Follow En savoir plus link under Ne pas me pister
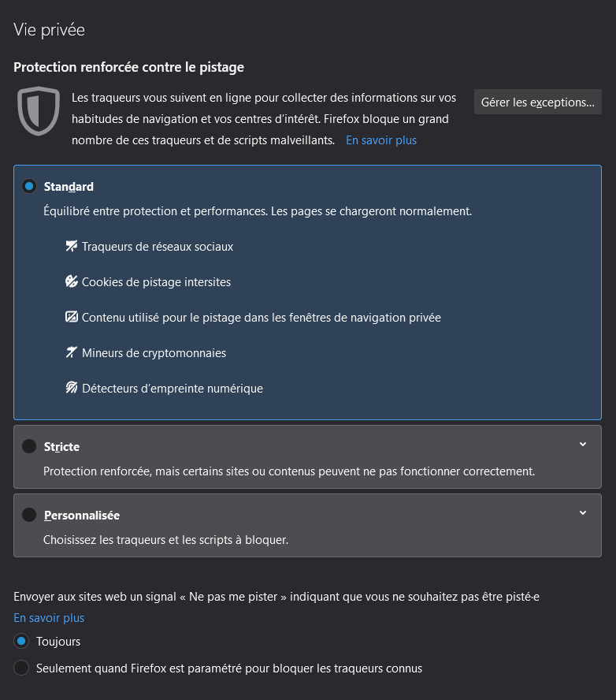616x700 pixels. coord(49,618)
